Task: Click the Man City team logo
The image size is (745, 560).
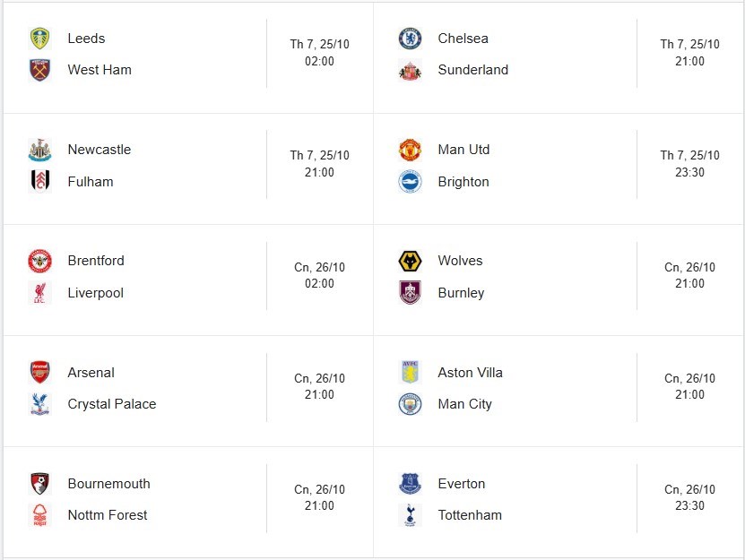Action: [410, 404]
